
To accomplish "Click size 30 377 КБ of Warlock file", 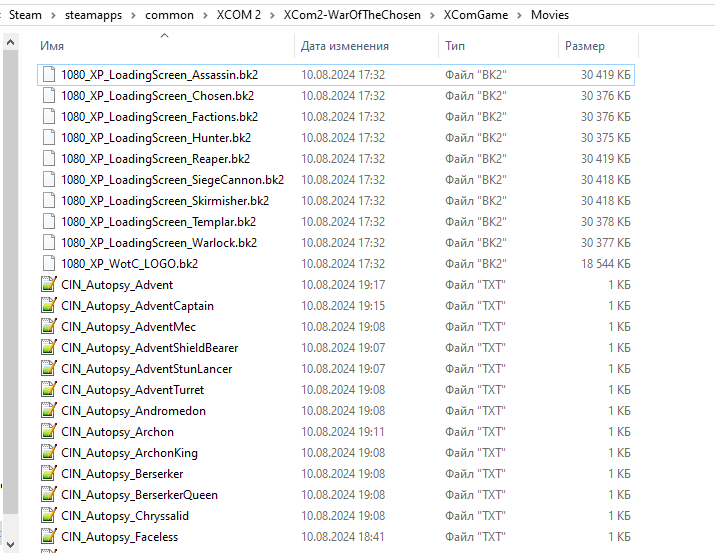I will pos(606,243).
